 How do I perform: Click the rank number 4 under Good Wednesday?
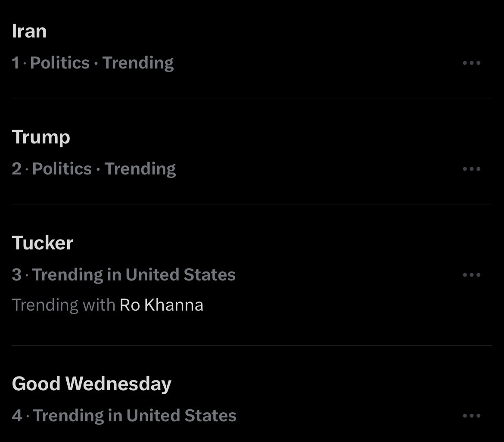pos(17,416)
